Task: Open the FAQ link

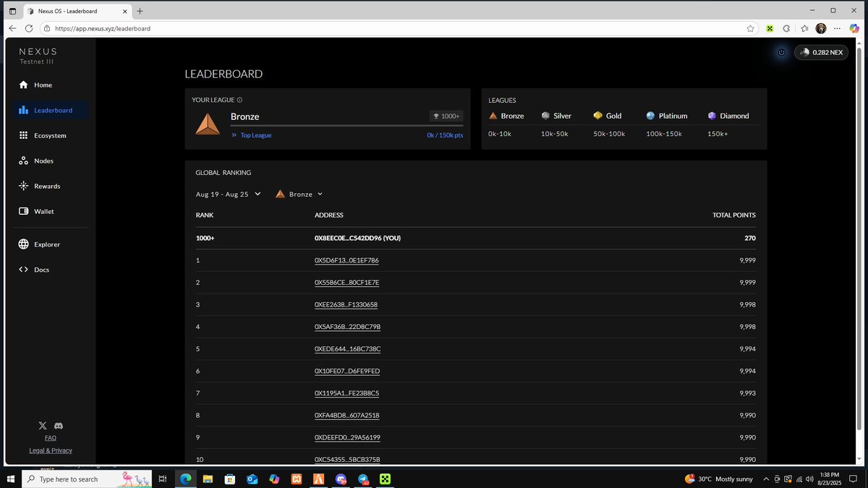Action: tap(51, 437)
